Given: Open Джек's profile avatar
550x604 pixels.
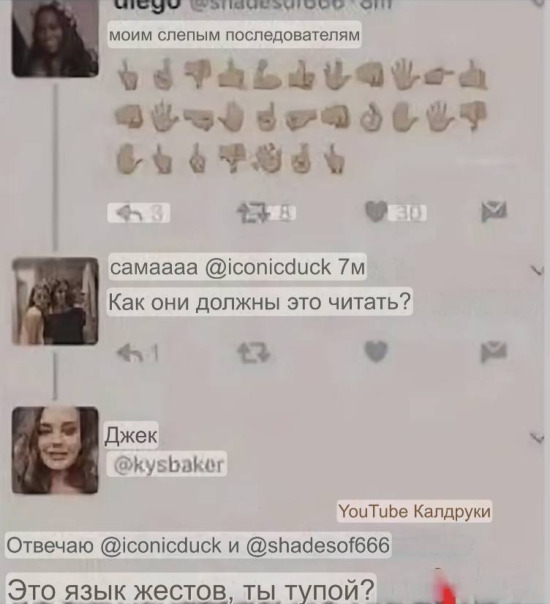Looking at the screenshot, I should (55, 450).
